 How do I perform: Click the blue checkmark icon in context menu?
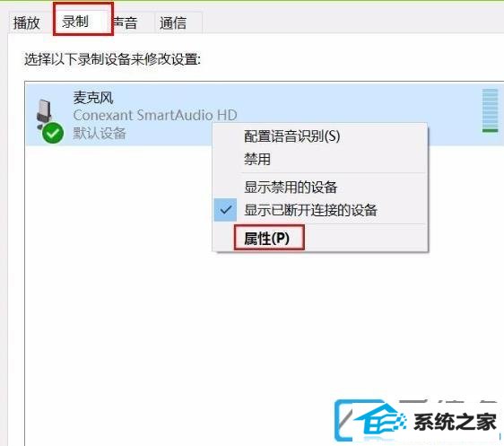coord(226,210)
